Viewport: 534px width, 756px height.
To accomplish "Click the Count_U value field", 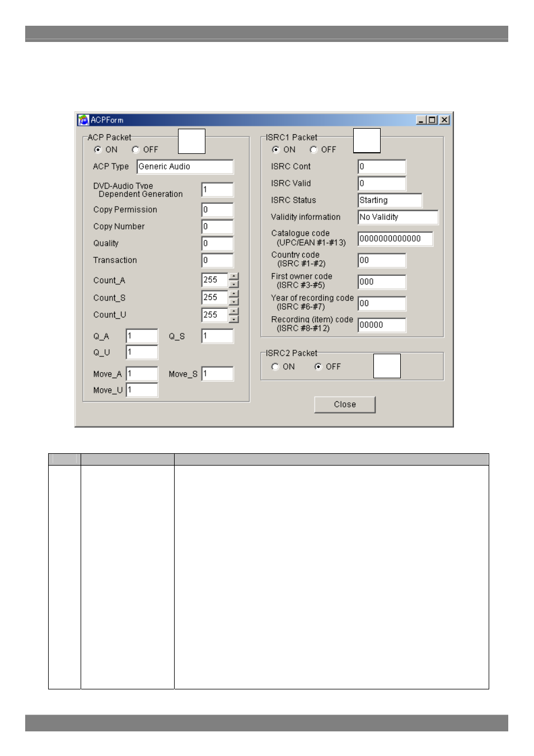I will (x=215, y=315).
